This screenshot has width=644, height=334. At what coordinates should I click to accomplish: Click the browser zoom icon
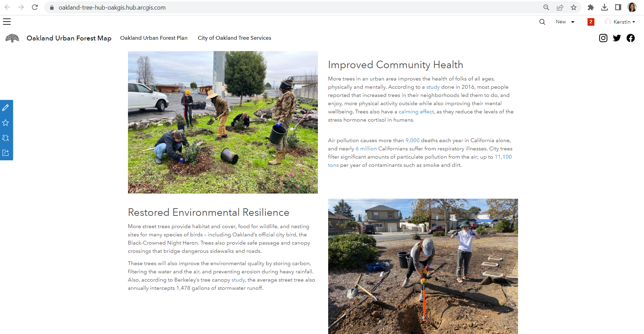(546, 8)
